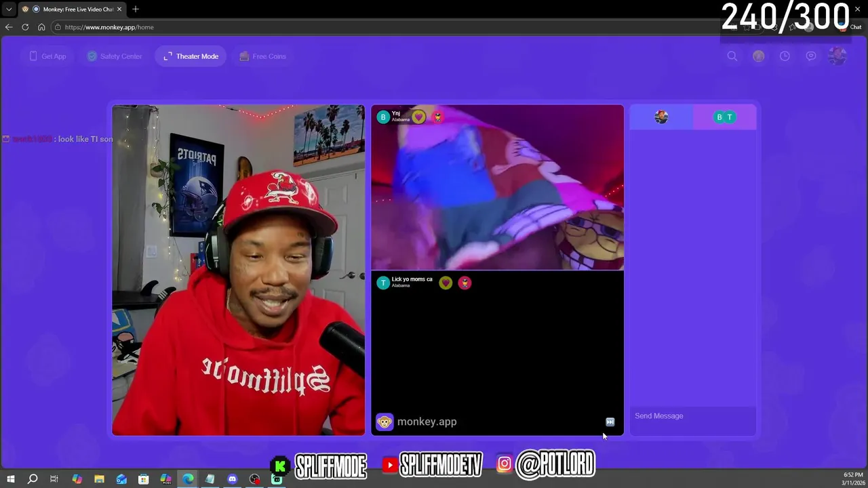868x488 pixels.
Task: Open the heart chat bubble icon
Action: pyautogui.click(x=811, y=56)
